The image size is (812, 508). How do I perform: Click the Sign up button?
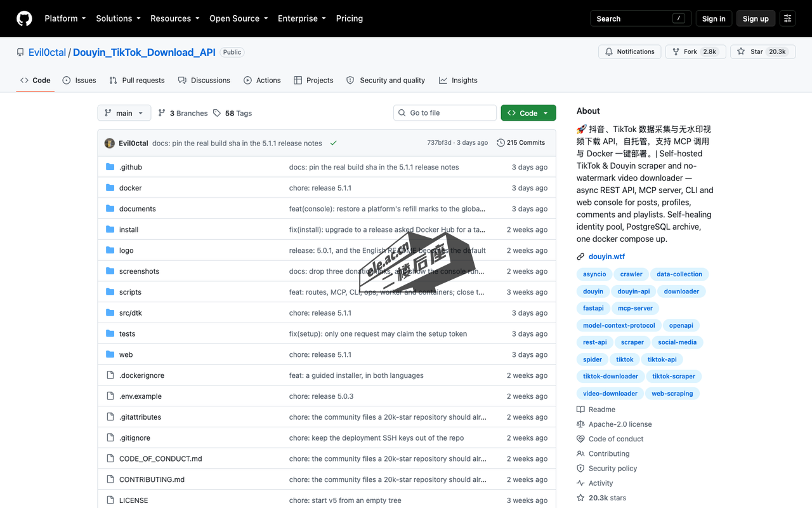756,18
